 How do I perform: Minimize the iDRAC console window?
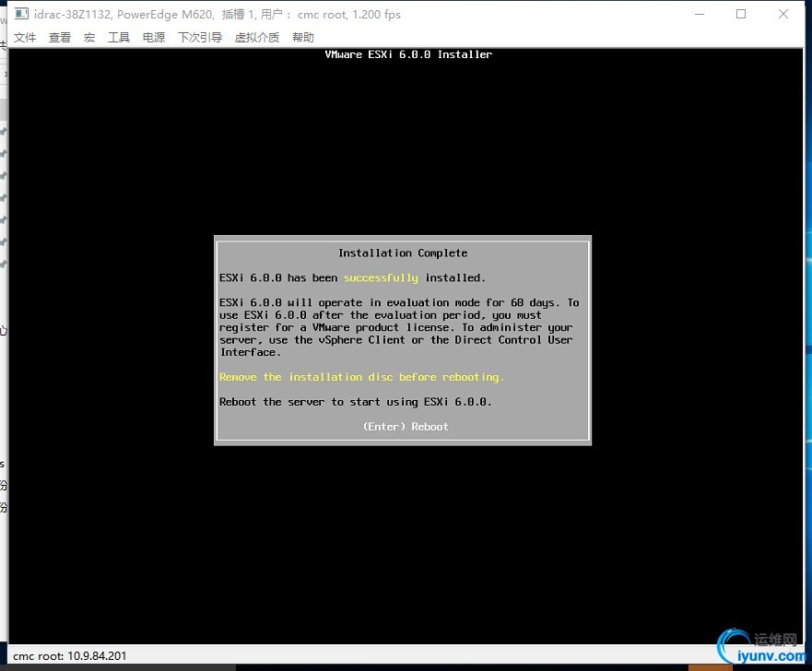(700, 14)
